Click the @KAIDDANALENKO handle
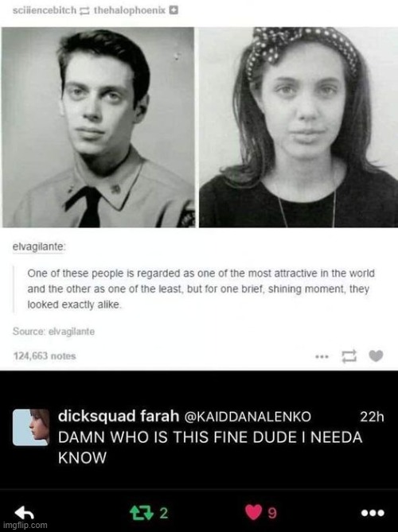Viewport: 398px width, 532px height. tap(248, 417)
